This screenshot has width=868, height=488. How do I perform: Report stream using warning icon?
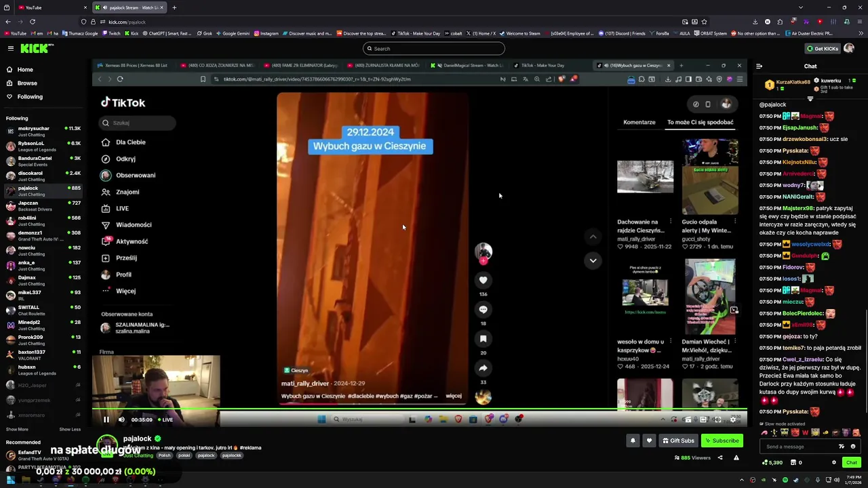[736, 457]
